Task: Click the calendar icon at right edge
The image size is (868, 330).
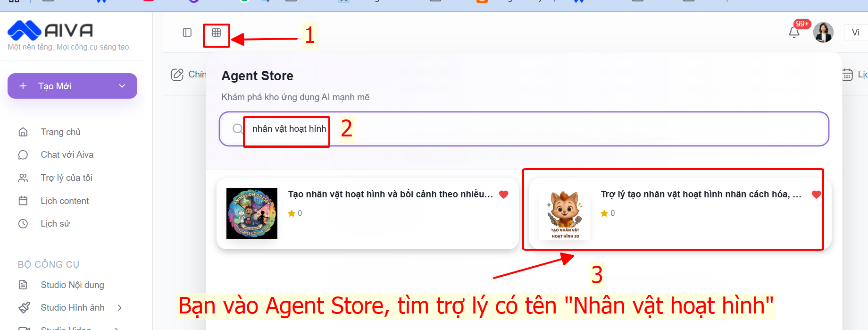Action: click(x=847, y=75)
